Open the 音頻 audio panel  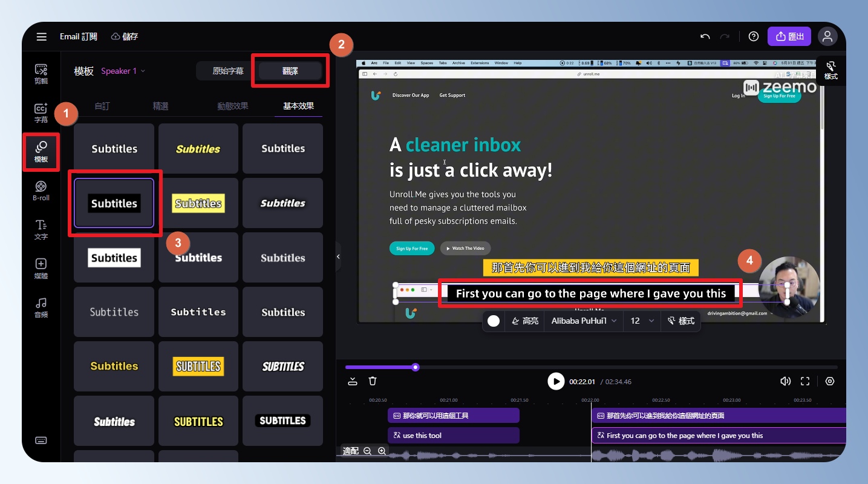point(41,307)
